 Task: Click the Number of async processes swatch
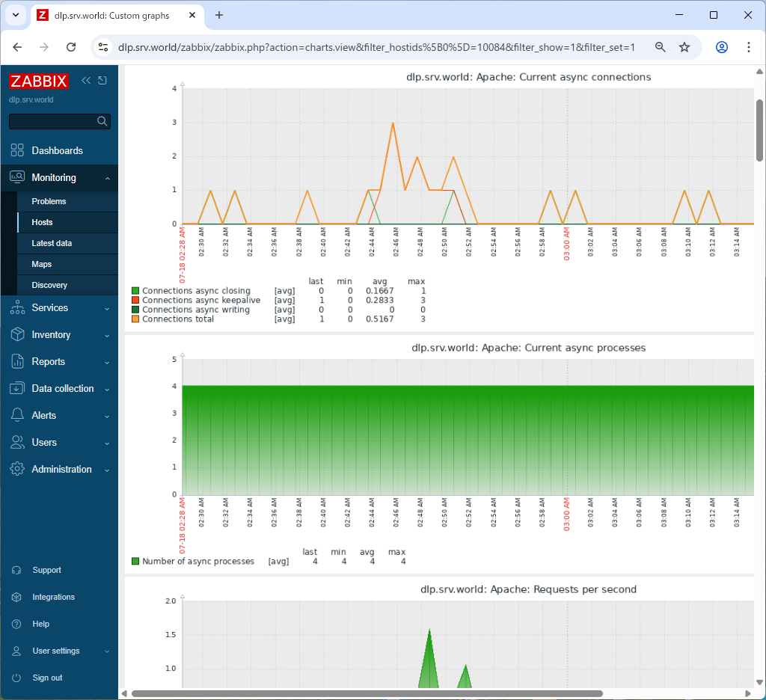(135, 561)
